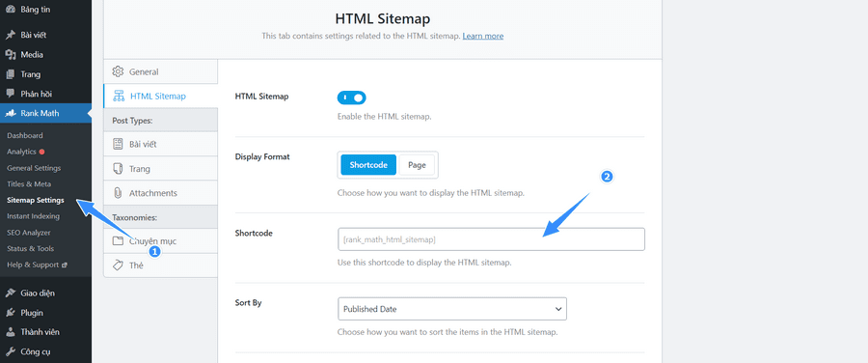Click the Plugin plug icon
Screen dimensions: 868x363
tap(10, 313)
